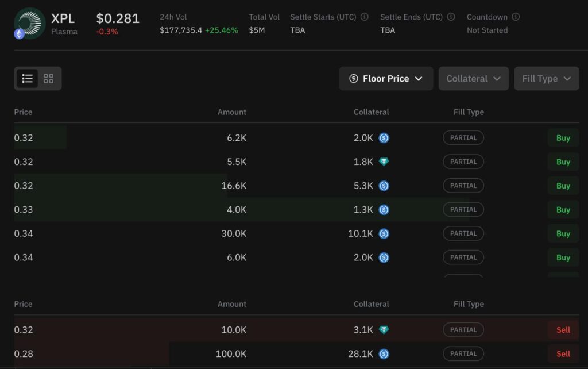
Task: Click the USDC icon on the 100.0K sell order
Action: 385,353
